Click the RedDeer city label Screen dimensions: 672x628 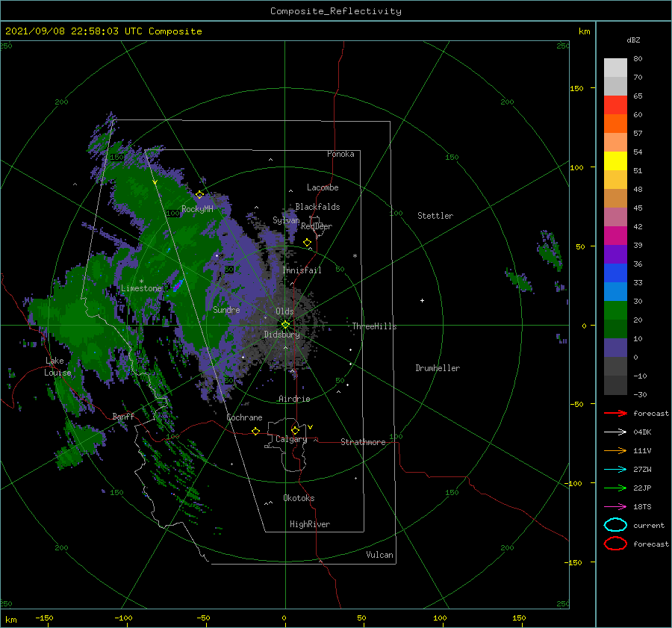coord(317,226)
